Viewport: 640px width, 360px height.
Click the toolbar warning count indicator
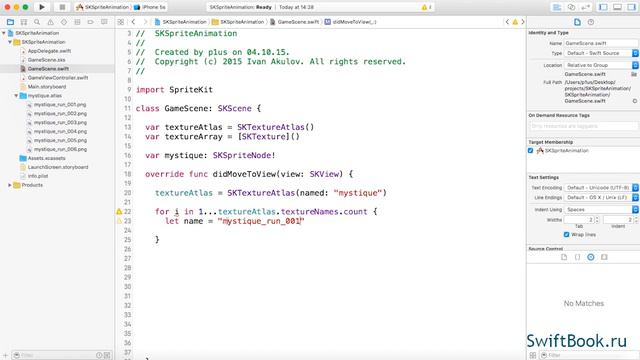(x=427, y=7)
